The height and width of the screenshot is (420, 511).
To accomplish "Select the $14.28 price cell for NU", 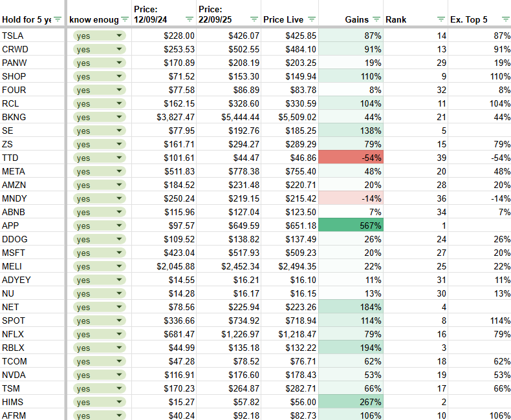I will pos(164,293).
